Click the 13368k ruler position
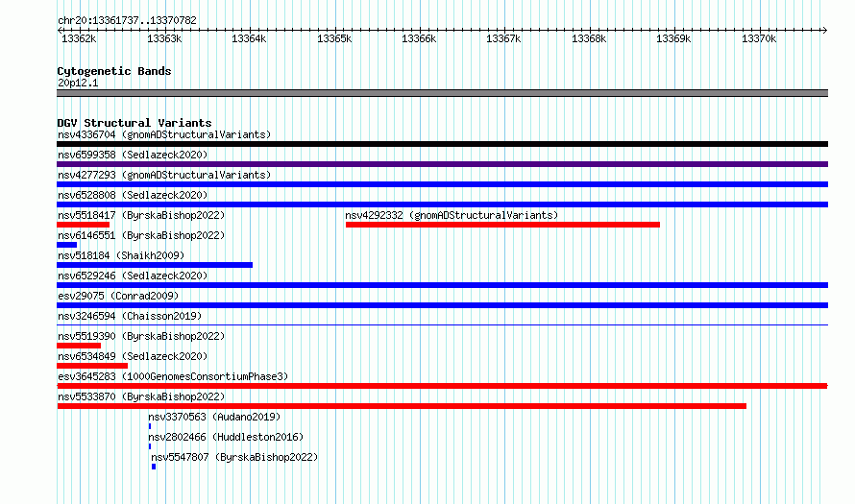Screen dimensions: 855x504 [589, 38]
